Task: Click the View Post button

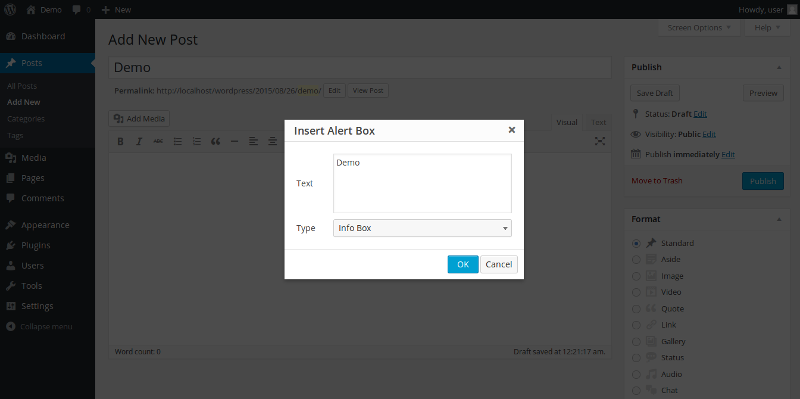Action: click(368, 91)
